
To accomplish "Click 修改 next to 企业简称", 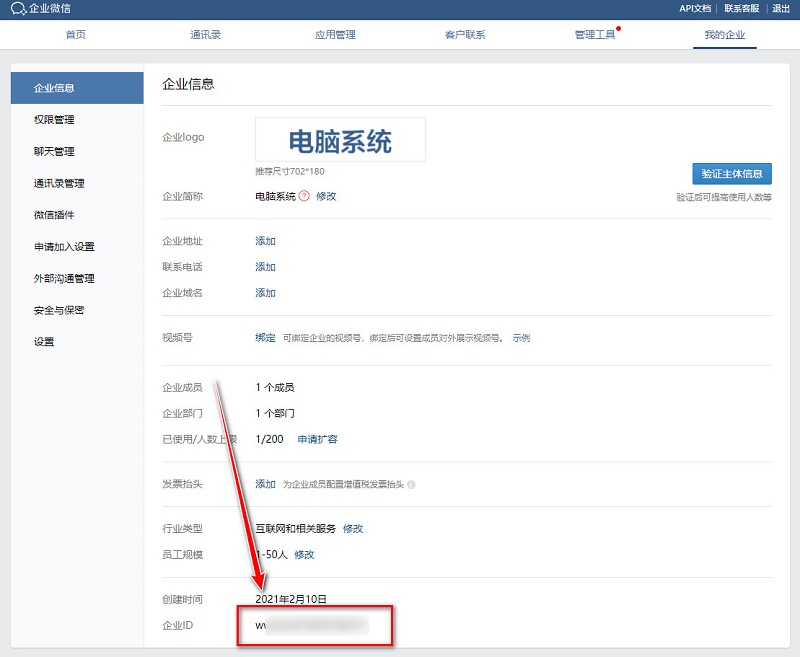I will tap(326, 196).
